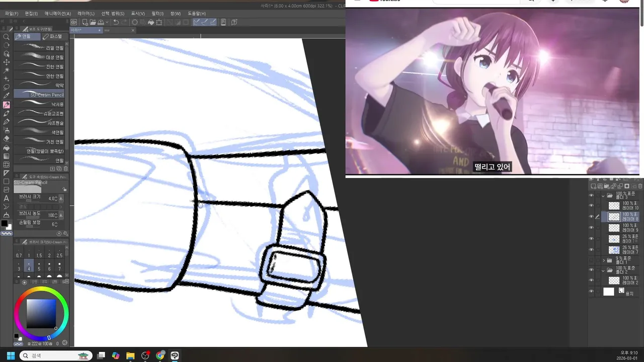Open the 필터(I) menu
This screenshot has height=362, width=644.
pyautogui.click(x=157, y=14)
